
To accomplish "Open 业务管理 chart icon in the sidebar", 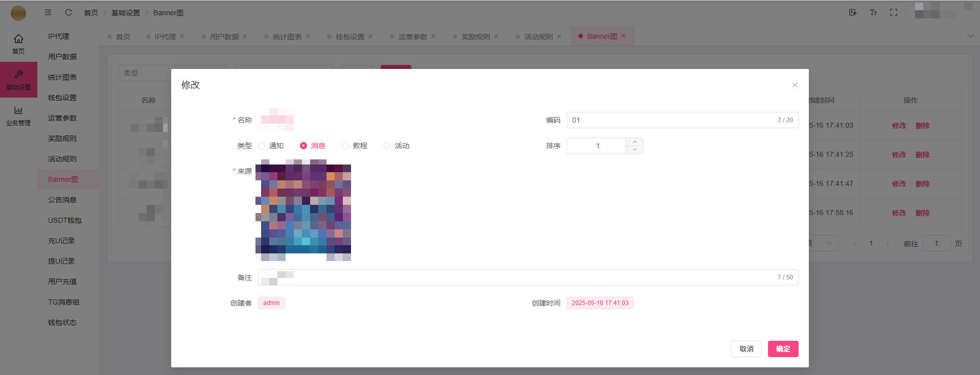I will (x=18, y=110).
